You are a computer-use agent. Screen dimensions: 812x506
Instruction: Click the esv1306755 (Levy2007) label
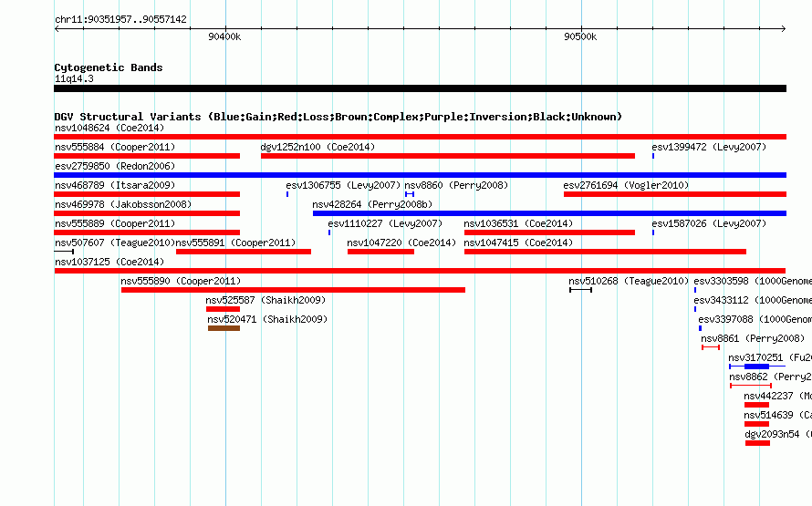coord(343,186)
